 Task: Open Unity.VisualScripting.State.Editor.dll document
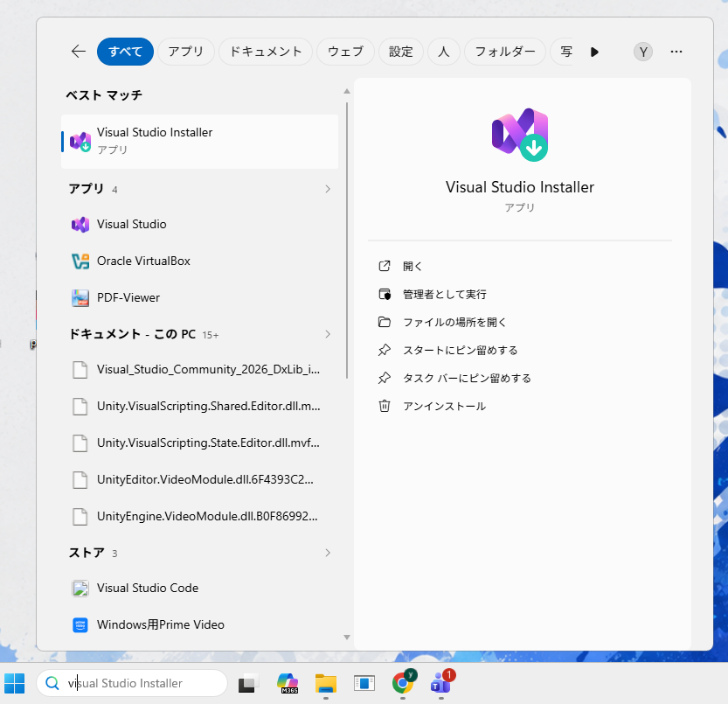point(199,443)
